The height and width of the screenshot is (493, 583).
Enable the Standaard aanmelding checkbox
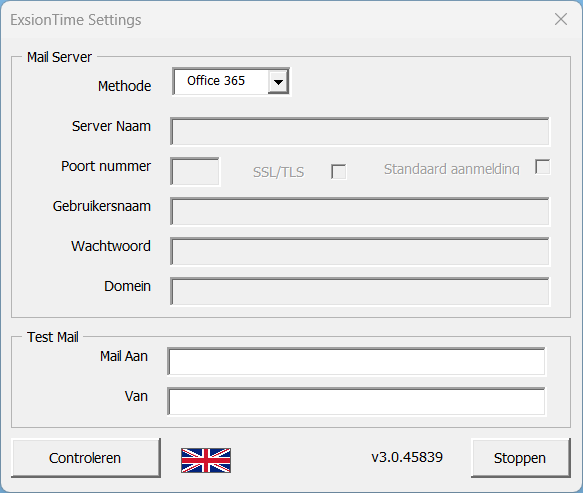click(x=542, y=167)
